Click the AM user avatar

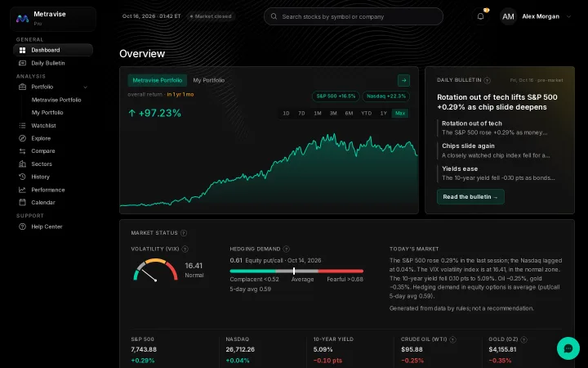click(x=508, y=16)
